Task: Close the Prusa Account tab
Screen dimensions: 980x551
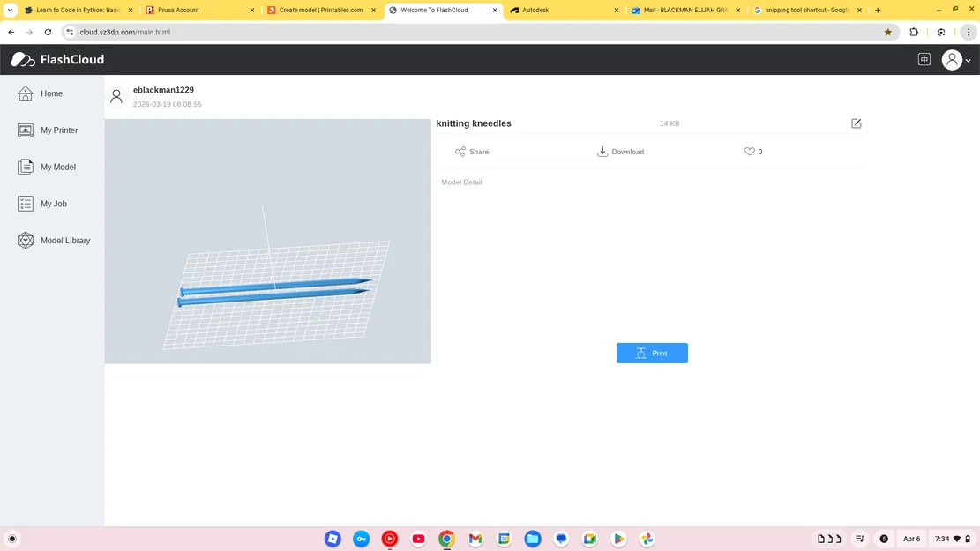Action: [252, 10]
